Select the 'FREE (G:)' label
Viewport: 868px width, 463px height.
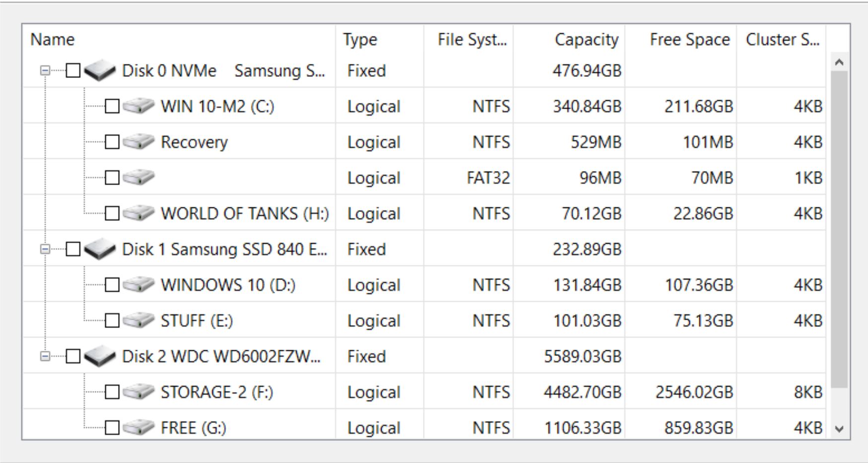point(194,427)
